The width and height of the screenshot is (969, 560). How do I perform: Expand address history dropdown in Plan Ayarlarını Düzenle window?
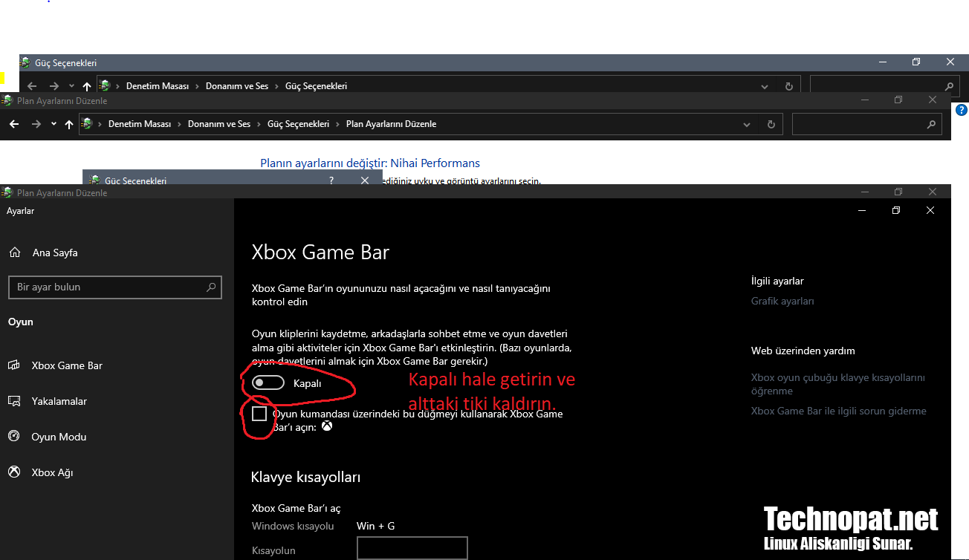pyautogui.click(x=748, y=124)
